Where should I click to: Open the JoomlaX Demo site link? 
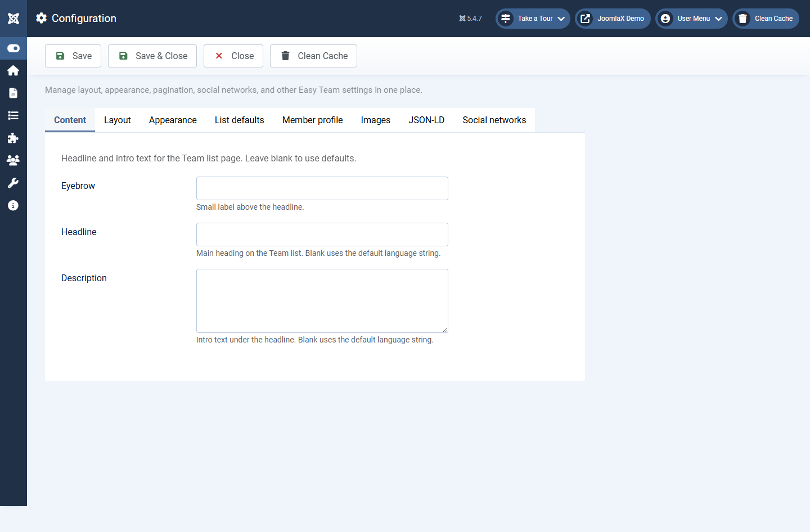(613, 19)
